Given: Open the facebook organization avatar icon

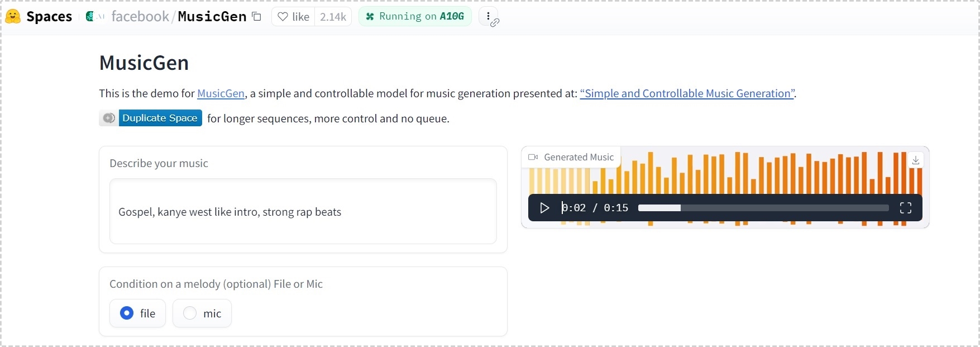Looking at the screenshot, I should 90,17.
